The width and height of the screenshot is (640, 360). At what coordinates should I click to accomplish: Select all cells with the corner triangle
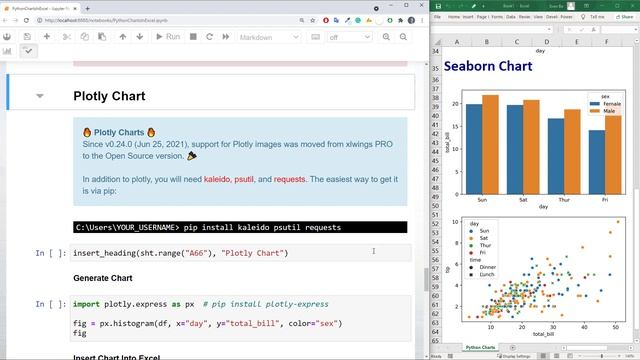(x=437, y=42)
